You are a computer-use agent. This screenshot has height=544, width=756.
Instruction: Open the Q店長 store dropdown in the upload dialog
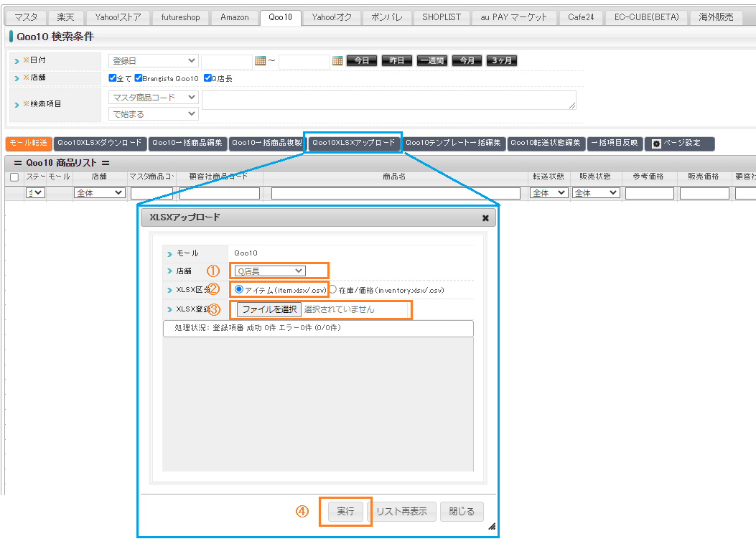click(x=269, y=271)
